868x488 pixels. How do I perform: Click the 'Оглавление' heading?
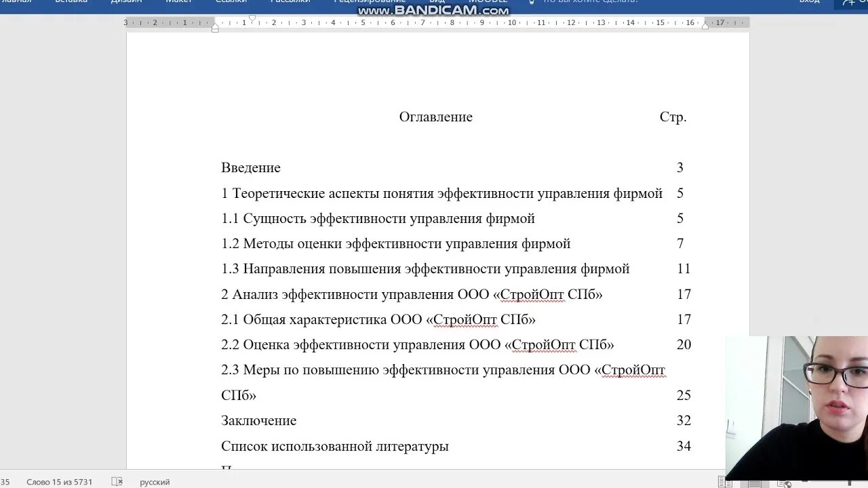pos(435,117)
